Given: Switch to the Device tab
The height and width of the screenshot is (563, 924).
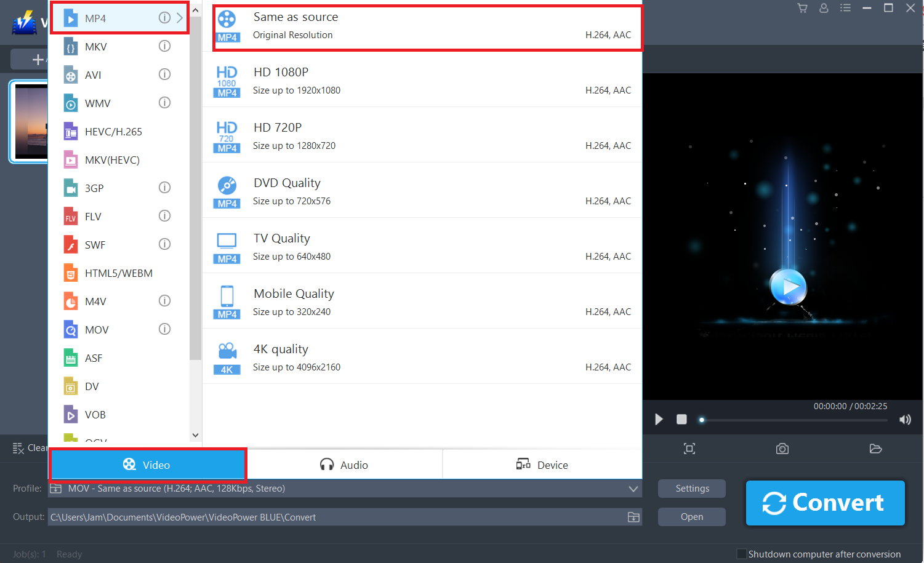Looking at the screenshot, I should pyautogui.click(x=542, y=465).
